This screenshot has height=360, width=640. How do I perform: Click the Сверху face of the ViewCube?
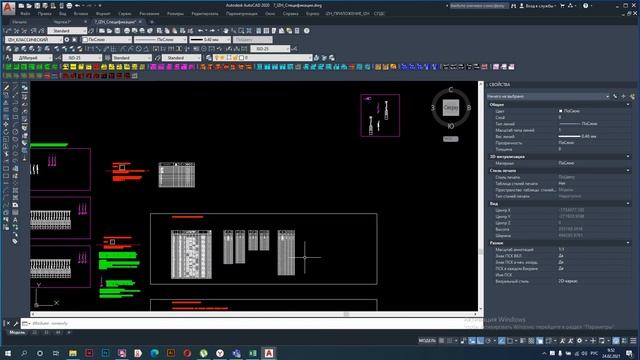[x=451, y=107]
